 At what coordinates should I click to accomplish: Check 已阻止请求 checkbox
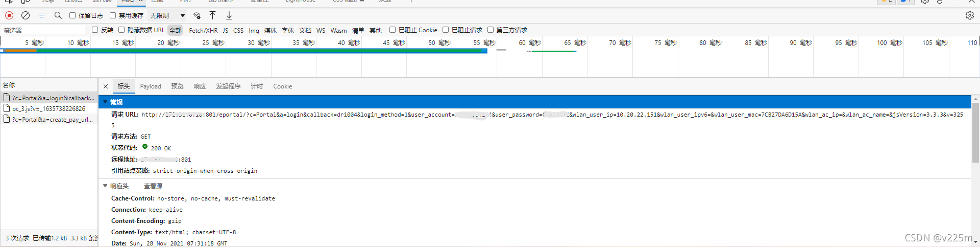[x=446, y=30]
